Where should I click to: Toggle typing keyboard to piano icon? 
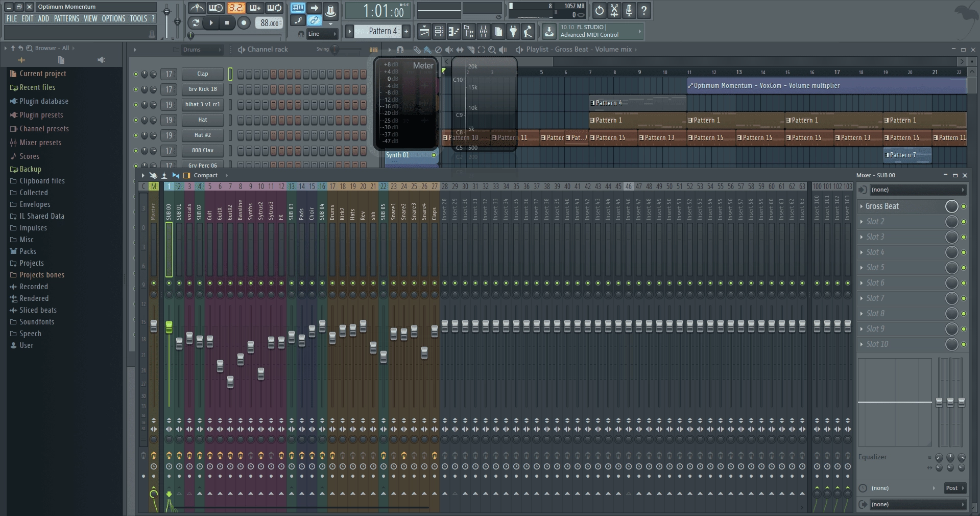click(x=298, y=8)
